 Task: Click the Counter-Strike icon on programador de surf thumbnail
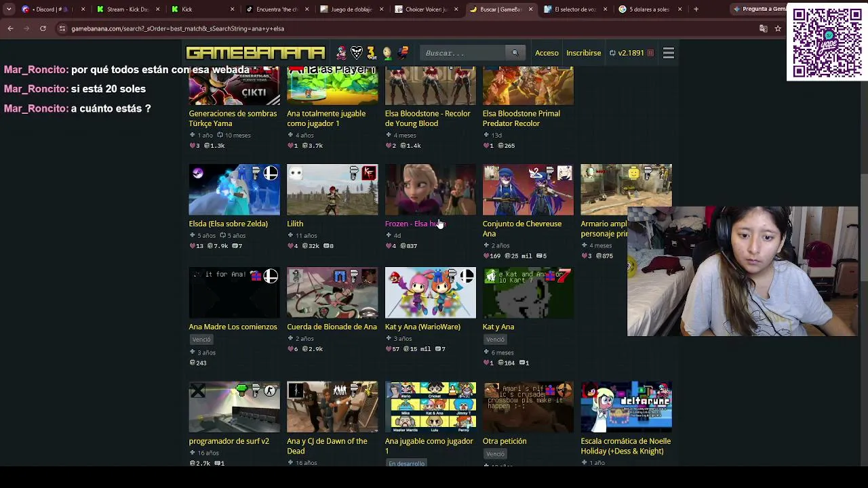click(x=271, y=390)
